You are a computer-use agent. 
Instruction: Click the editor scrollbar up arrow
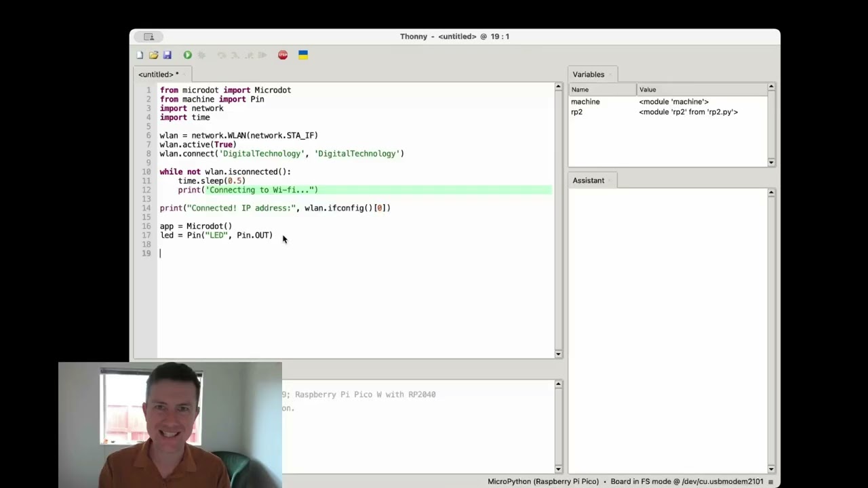click(x=559, y=87)
